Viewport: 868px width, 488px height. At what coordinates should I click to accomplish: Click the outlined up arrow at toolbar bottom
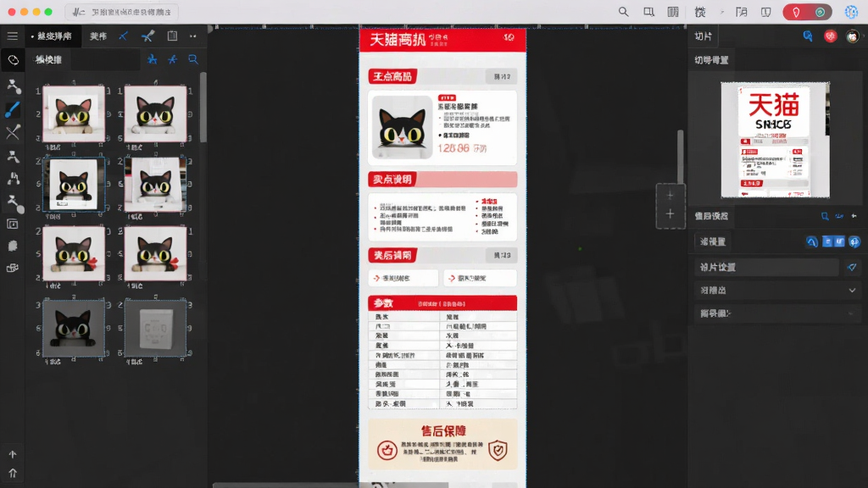[12, 473]
